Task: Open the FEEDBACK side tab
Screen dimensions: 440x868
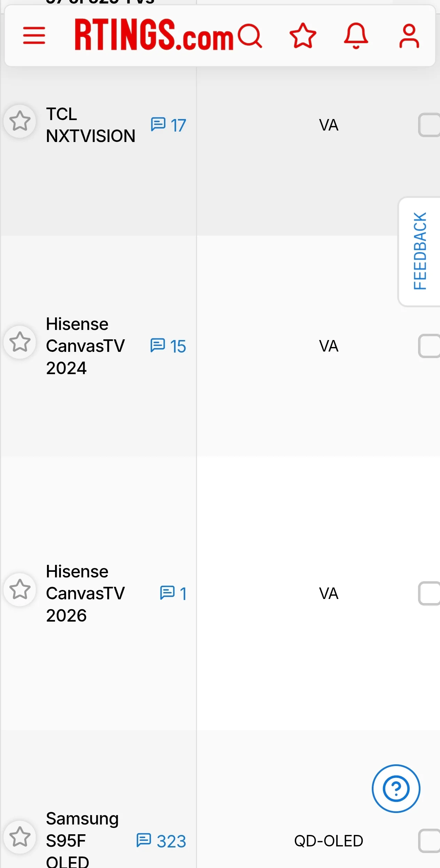Action: click(419, 251)
